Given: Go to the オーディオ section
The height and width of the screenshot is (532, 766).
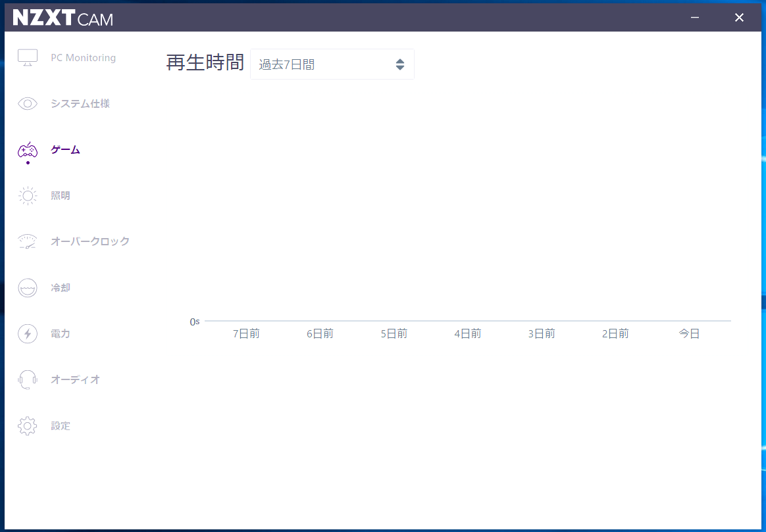Looking at the screenshot, I should 75,379.
